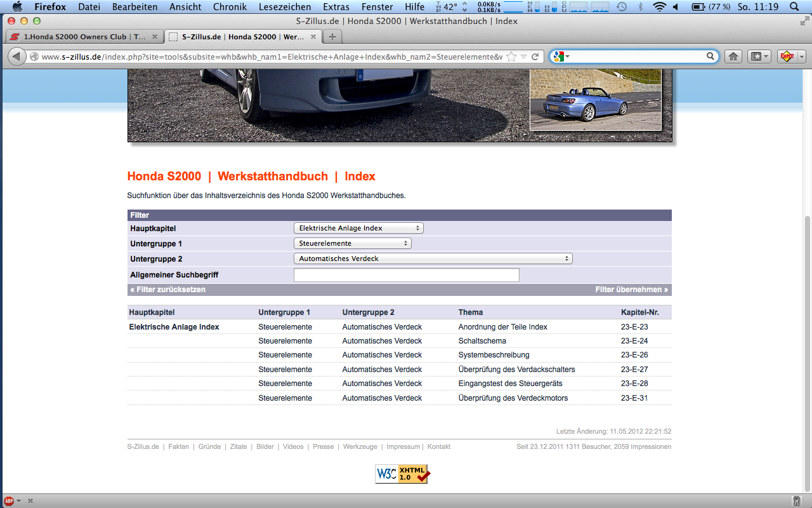
Task: Open a new tab with the plus button
Action: click(x=332, y=37)
